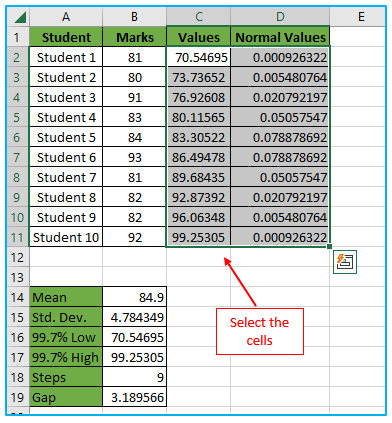Click normal value 0.078878692 in row 7
Image resolution: width=392 pixels, height=423 pixels.
(x=280, y=157)
